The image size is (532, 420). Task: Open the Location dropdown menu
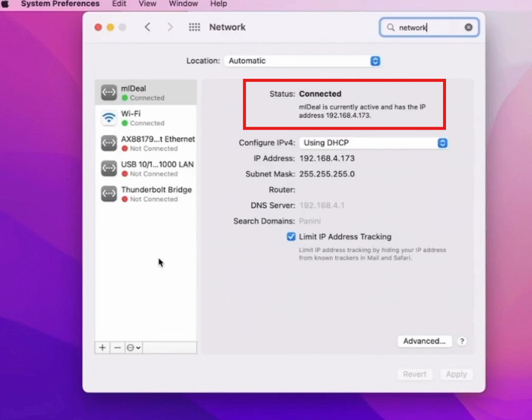click(x=302, y=61)
